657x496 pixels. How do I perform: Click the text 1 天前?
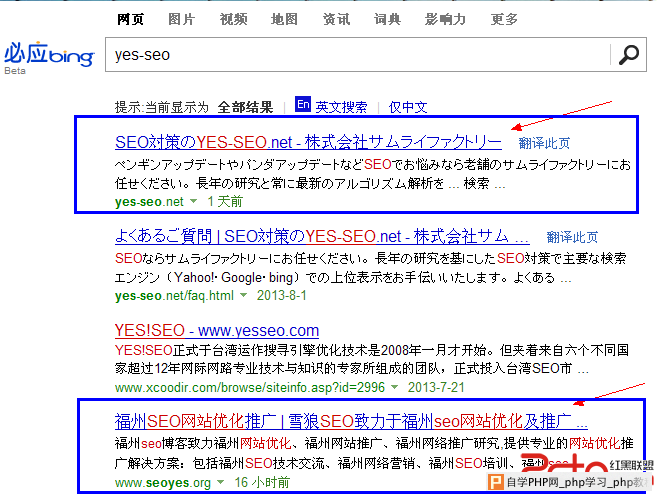tap(225, 202)
